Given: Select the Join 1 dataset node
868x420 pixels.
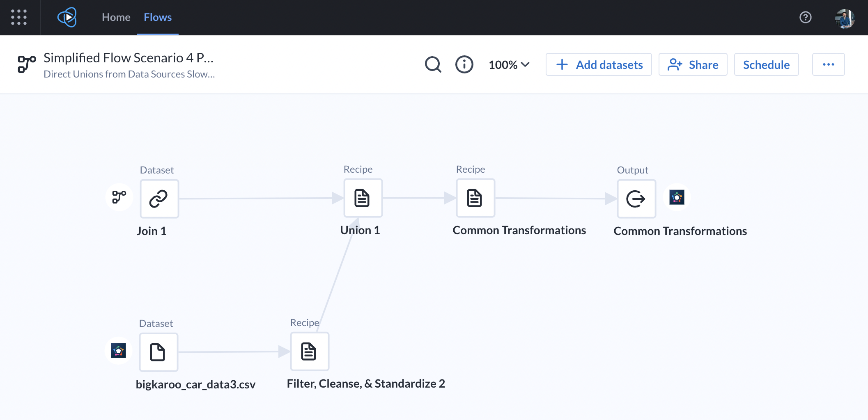Looking at the screenshot, I should point(159,199).
